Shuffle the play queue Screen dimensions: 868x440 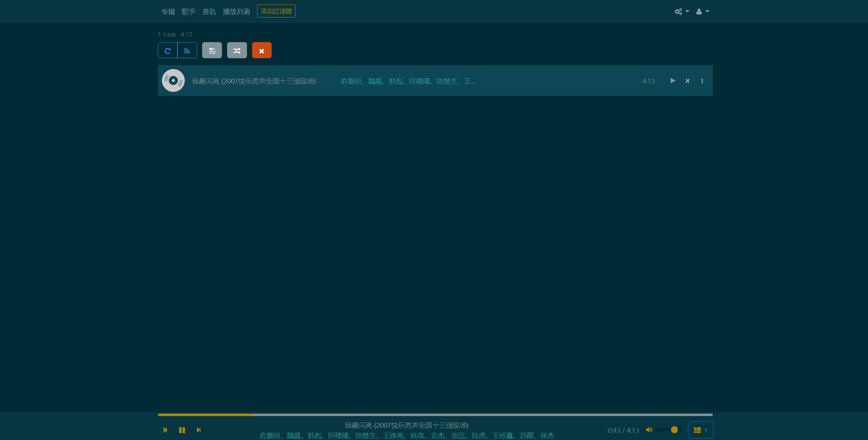[237, 51]
